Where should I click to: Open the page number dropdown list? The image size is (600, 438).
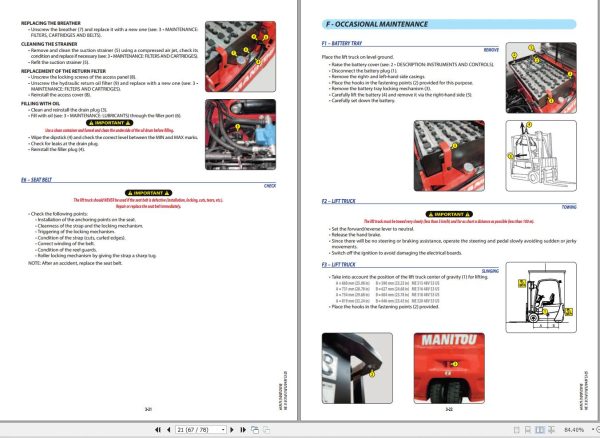point(223,430)
